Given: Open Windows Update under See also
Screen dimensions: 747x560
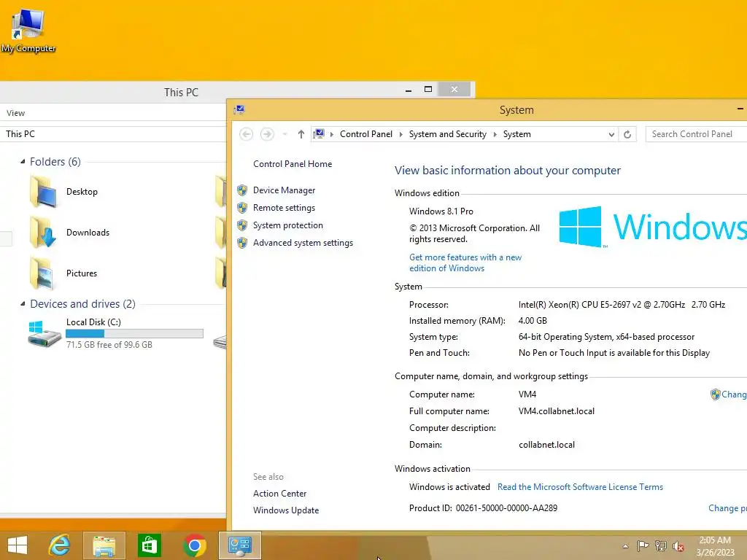Looking at the screenshot, I should pos(286,510).
